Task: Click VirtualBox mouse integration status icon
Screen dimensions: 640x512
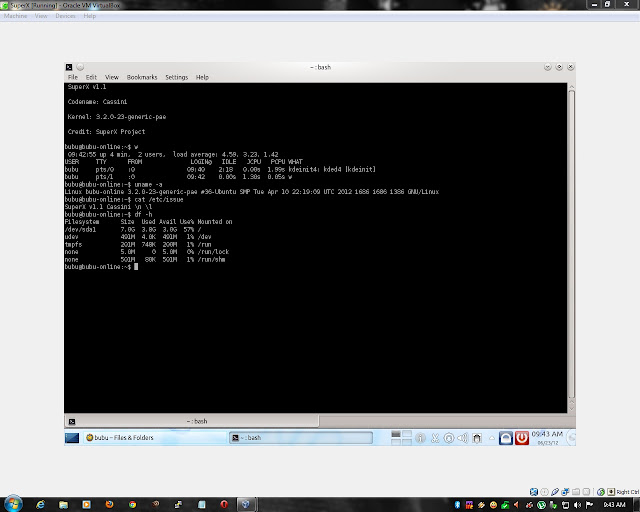Action: (601, 492)
